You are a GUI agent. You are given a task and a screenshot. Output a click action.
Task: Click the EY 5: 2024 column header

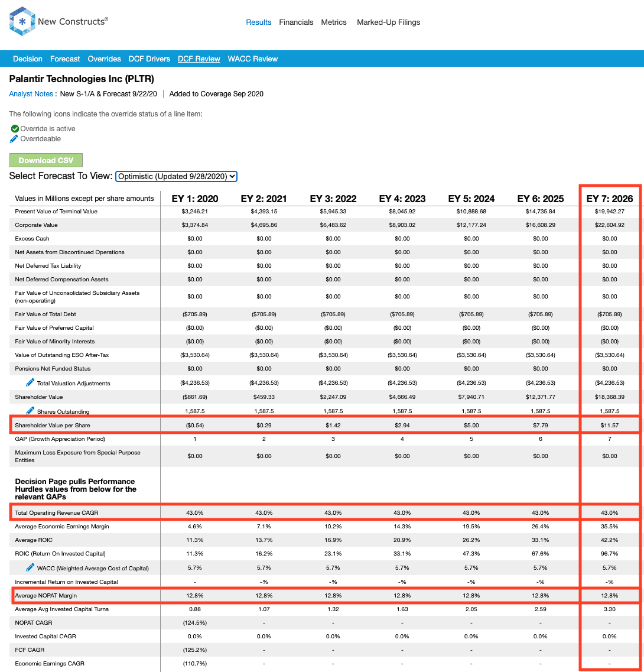click(x=471, y=199)
